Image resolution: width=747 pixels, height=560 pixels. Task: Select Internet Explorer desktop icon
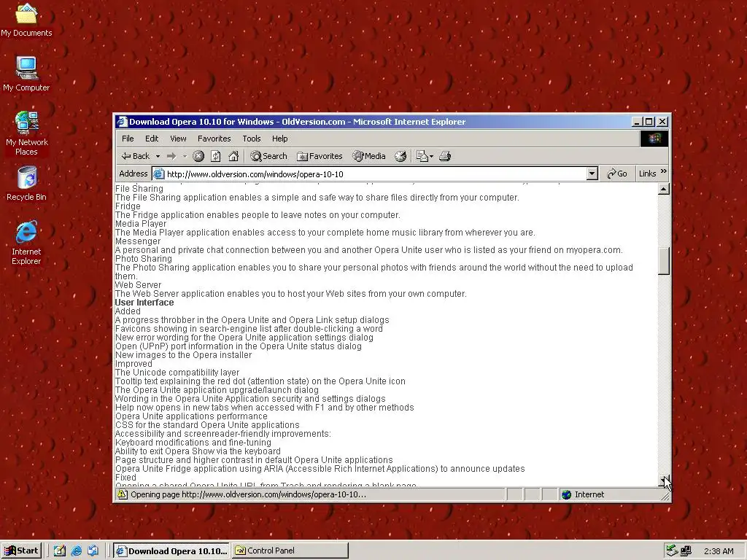[26, 242]
